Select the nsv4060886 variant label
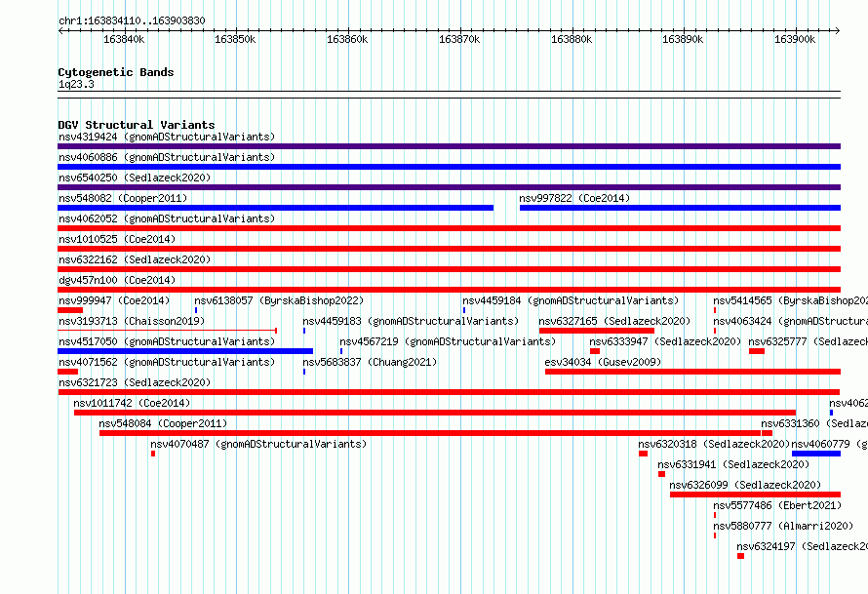Viewport: 868px width, 594px height. tap(167, 157)
